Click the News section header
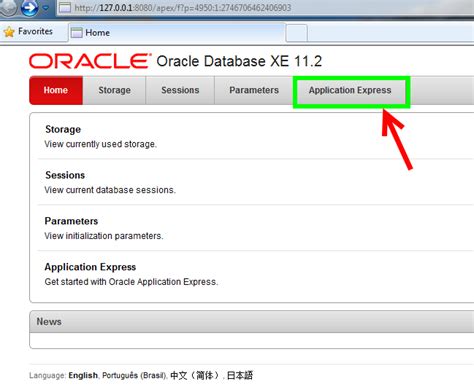Image resolution: width=474 pixels, height=392 pixels. [x=252, y=322]
